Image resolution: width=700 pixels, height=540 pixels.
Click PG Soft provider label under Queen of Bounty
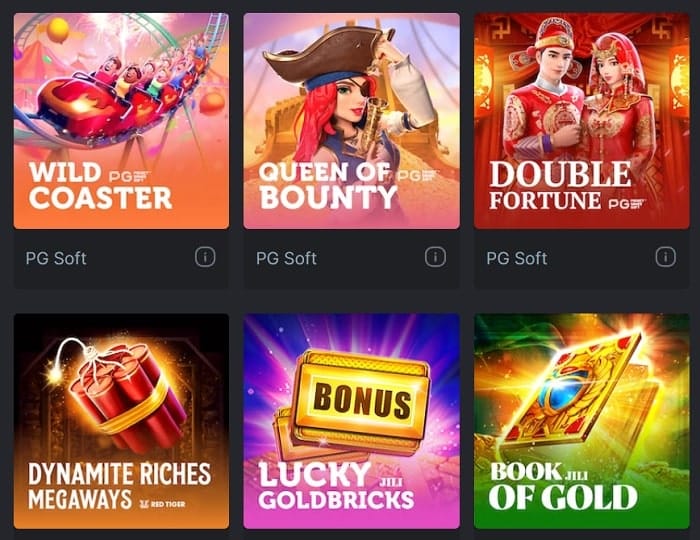pos(286,258)
